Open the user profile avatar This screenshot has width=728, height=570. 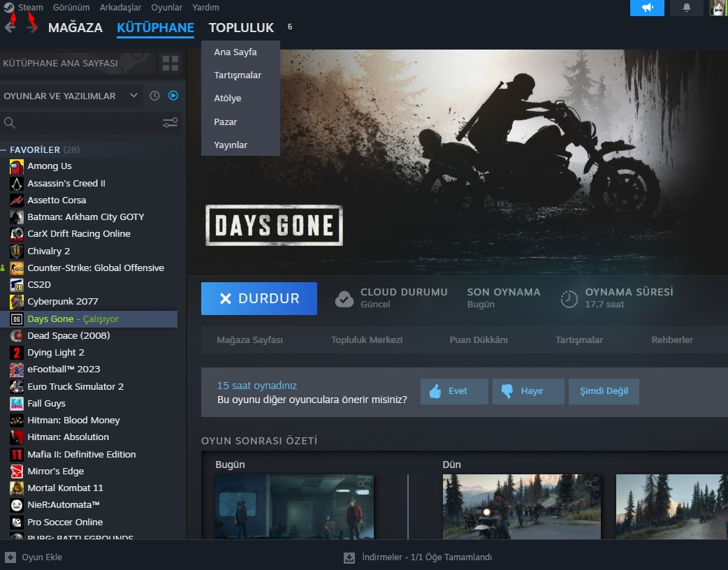(x=719, y=8)
